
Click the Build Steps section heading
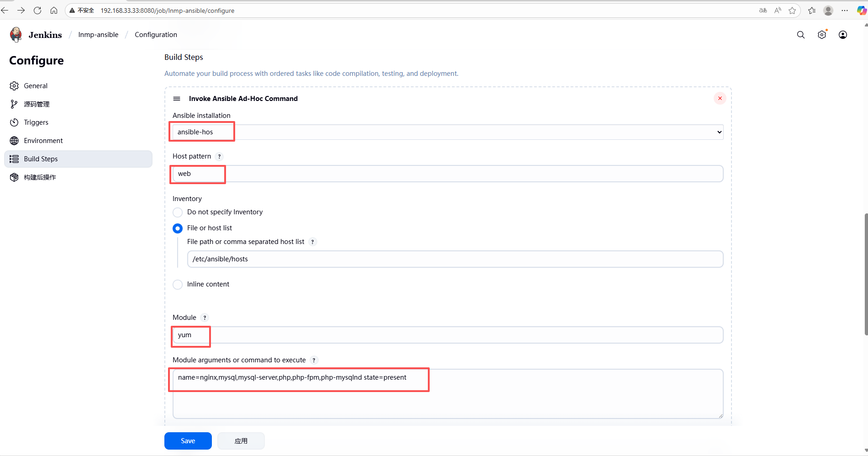pos(184,57)
